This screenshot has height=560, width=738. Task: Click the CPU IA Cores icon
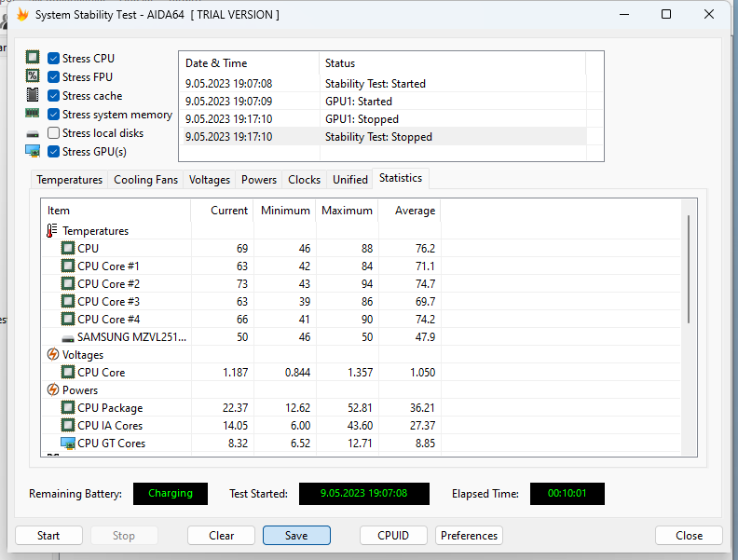coord(68,426)
